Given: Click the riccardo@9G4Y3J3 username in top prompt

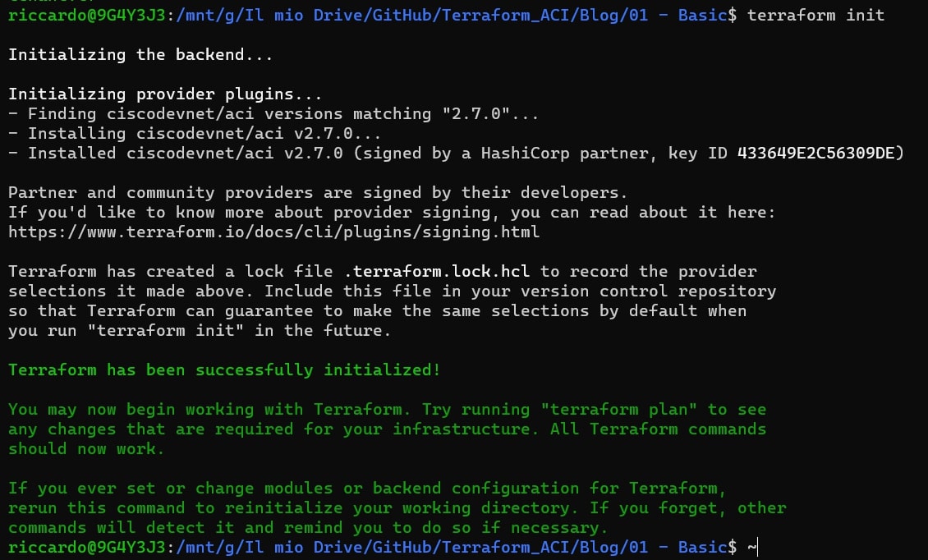Looking at the screenshot, I should (x=88, y=15).
